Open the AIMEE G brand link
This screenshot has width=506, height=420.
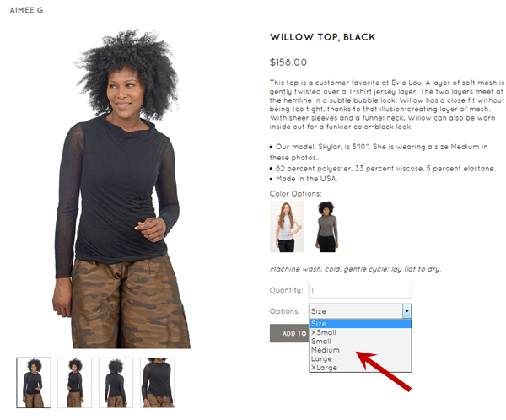(26, 10)
